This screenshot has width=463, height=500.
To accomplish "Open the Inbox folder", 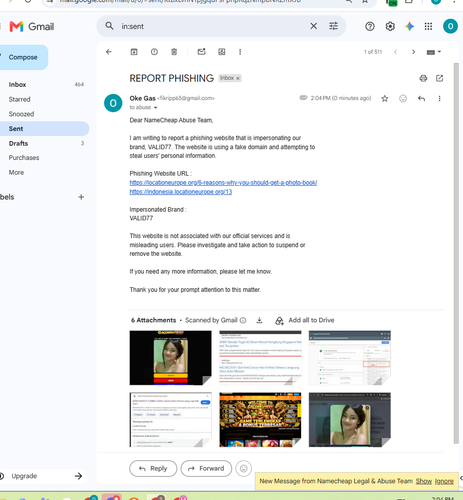I will click(17, 85).
